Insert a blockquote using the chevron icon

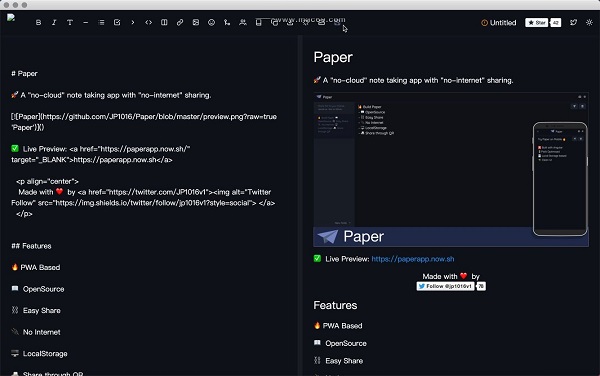click(x=133, y=23)
